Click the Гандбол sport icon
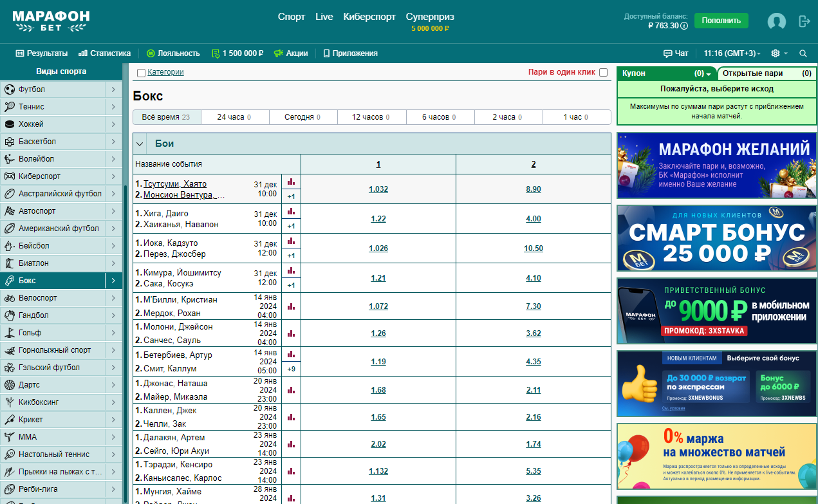Viewport: 818px width, 504px height. (x=10, y=315)
